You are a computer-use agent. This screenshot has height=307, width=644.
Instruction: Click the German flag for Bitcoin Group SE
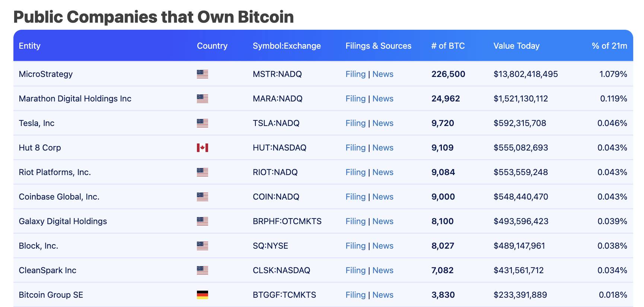pos(203,295)
